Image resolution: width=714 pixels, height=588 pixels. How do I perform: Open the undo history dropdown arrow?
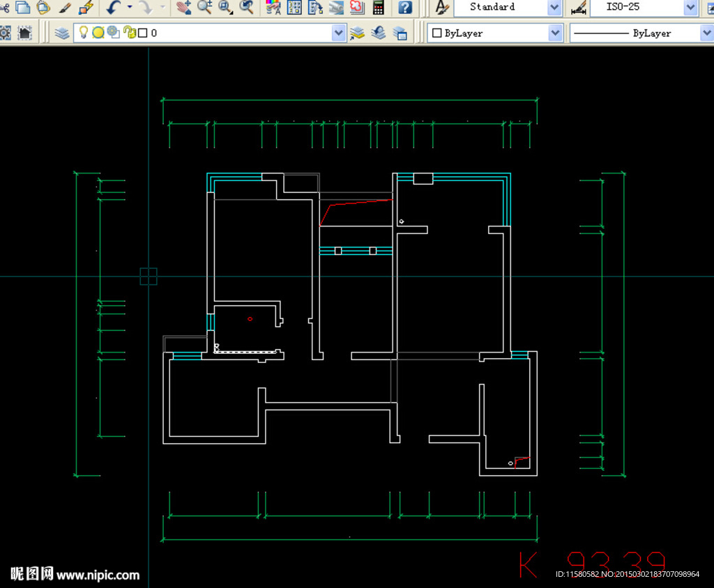[130, 8]
